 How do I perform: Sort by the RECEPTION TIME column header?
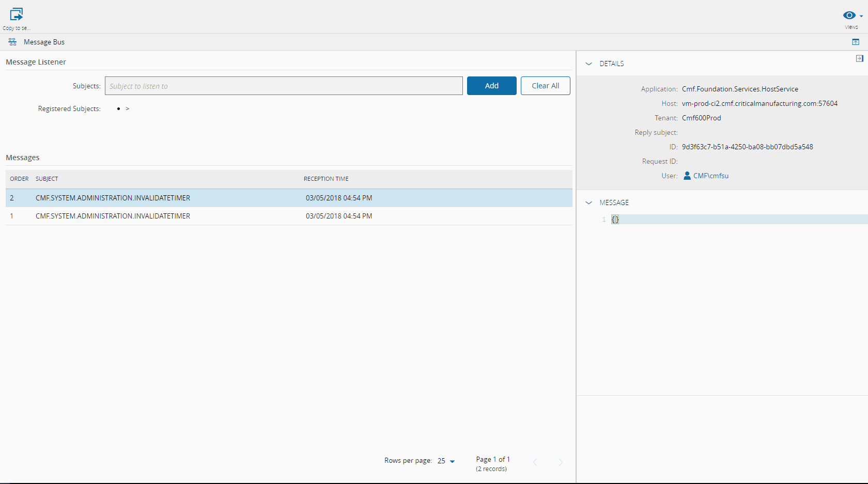(326, 179)
